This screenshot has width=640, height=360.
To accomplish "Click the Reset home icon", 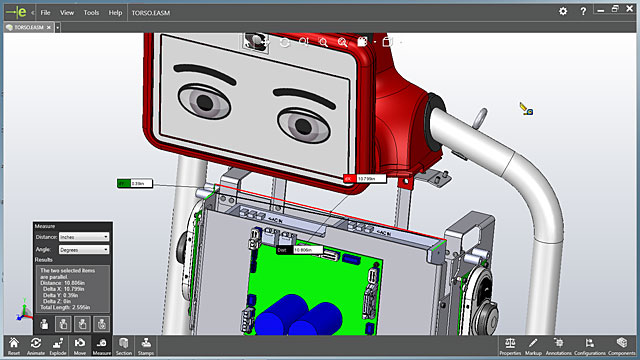I will tap(14, 346).
